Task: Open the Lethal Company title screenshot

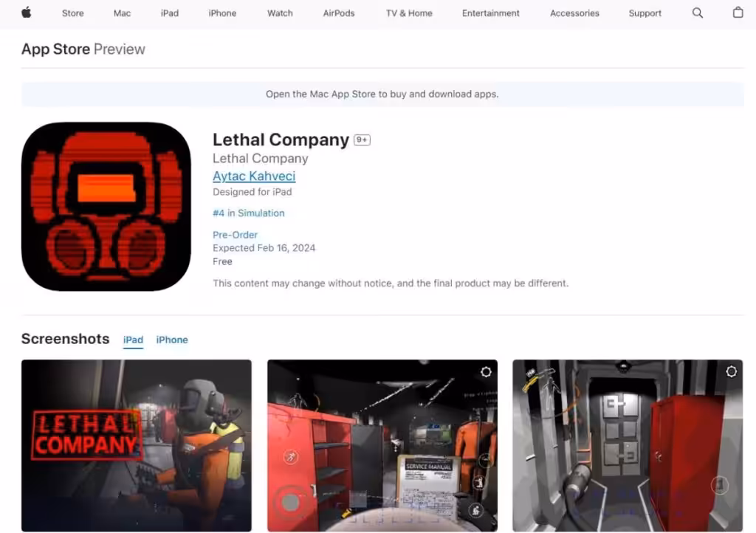Action: tap(137, 445)
